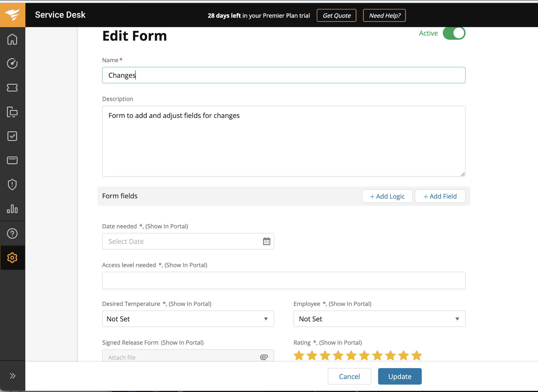This screenshot has width=538, height=392.
Task: Click the Get Quote link
Action: pos(337,16)
